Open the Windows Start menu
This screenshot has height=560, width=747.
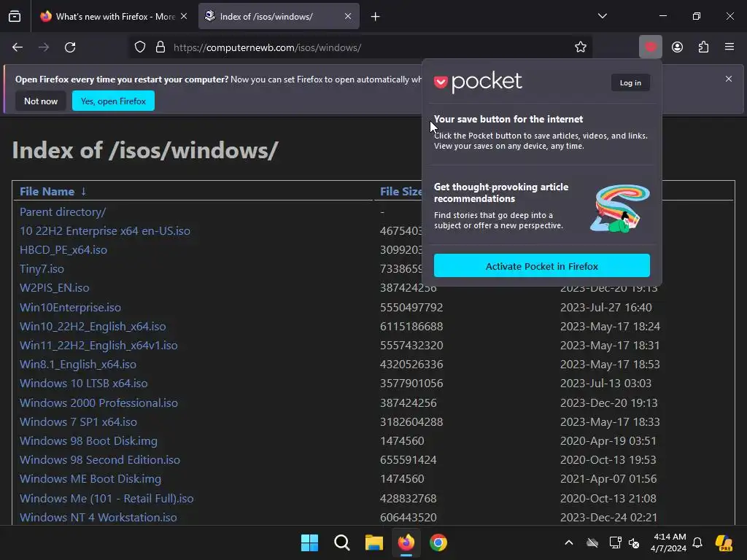click(309, 542)
